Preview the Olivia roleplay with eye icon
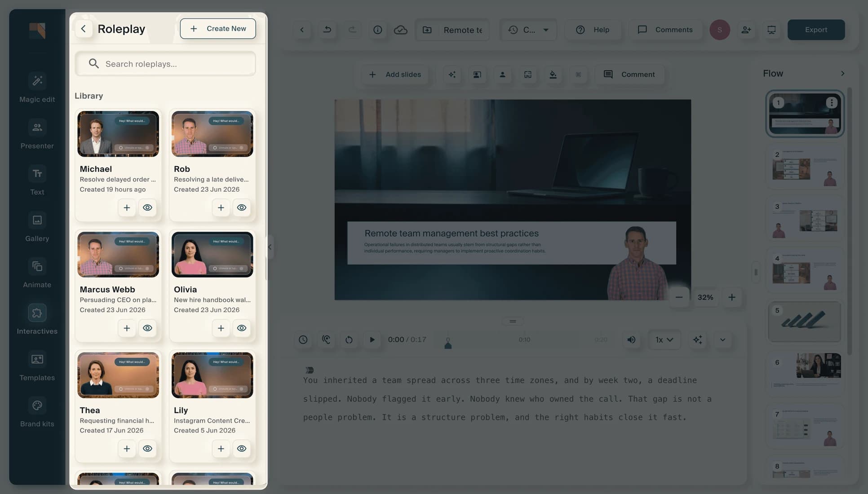The height and width of the screenshot is (494, 868). click(x=242, y=328)
